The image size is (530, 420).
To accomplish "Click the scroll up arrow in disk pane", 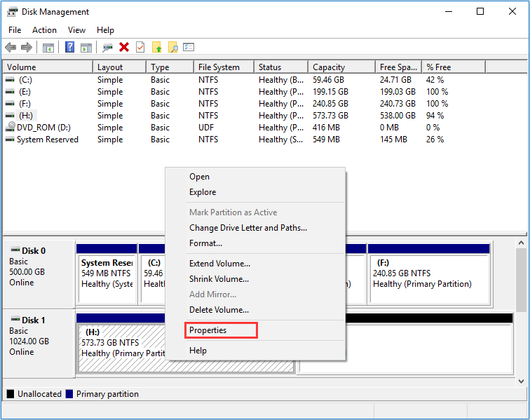I will [x=521, y=243].
